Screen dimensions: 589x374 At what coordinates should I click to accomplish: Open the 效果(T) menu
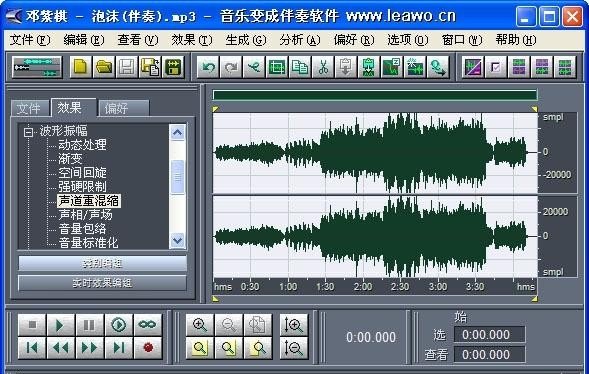click(192, 39)
